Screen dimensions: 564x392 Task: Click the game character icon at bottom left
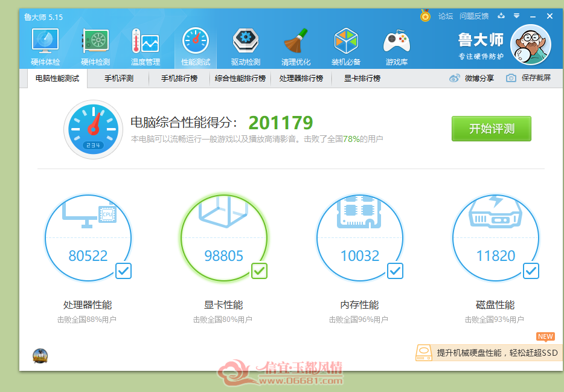point(40,356)
